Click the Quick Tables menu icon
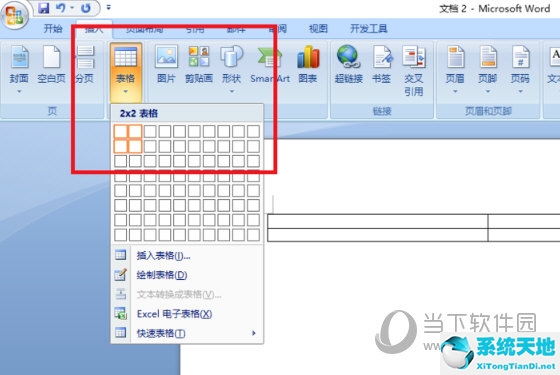 (120, 332)
